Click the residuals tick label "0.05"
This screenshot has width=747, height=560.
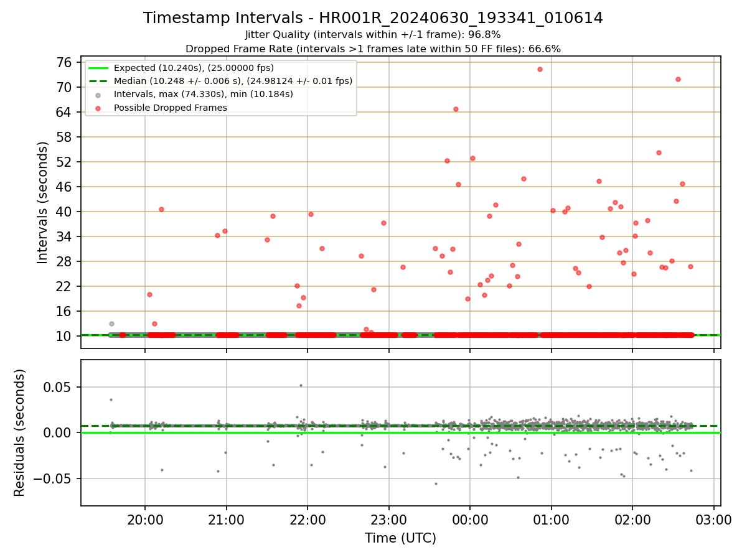(x=59, y=387)
